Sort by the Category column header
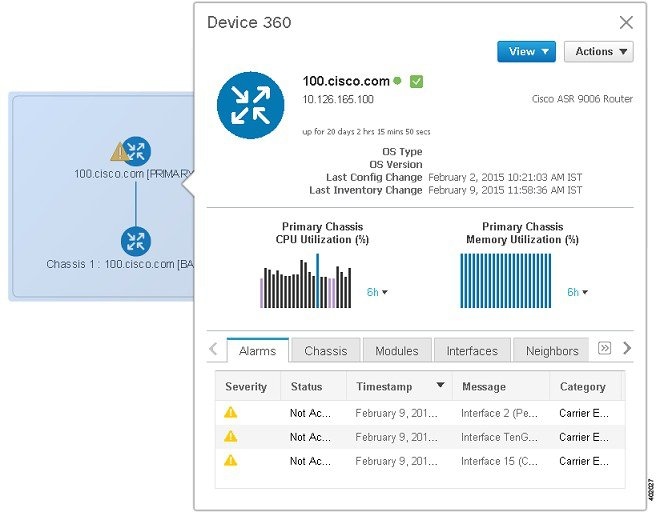Viewport: 656px width, 512px height. click(x=586, y=386)
